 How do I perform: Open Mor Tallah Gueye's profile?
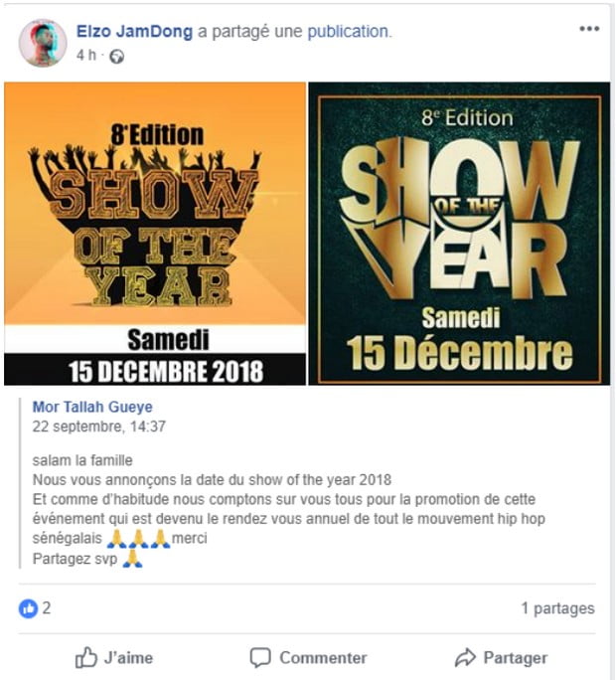[x=92, y=407]
